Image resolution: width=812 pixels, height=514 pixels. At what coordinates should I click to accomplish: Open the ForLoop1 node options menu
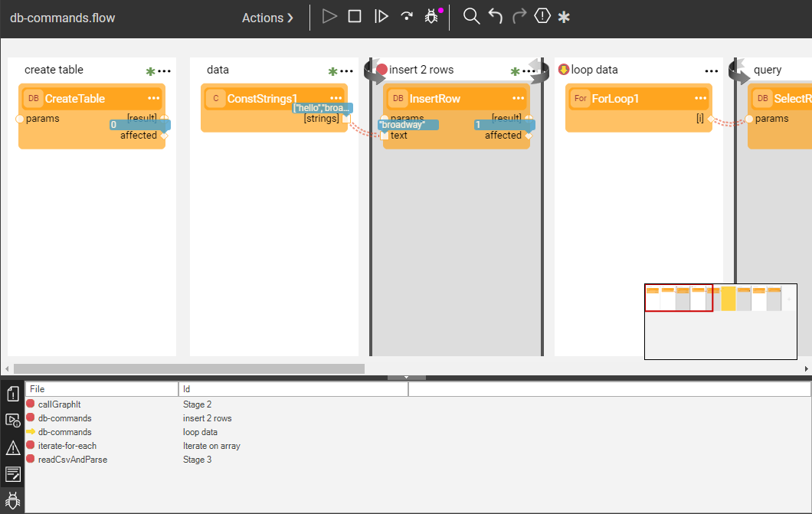(x=700, y=99)
